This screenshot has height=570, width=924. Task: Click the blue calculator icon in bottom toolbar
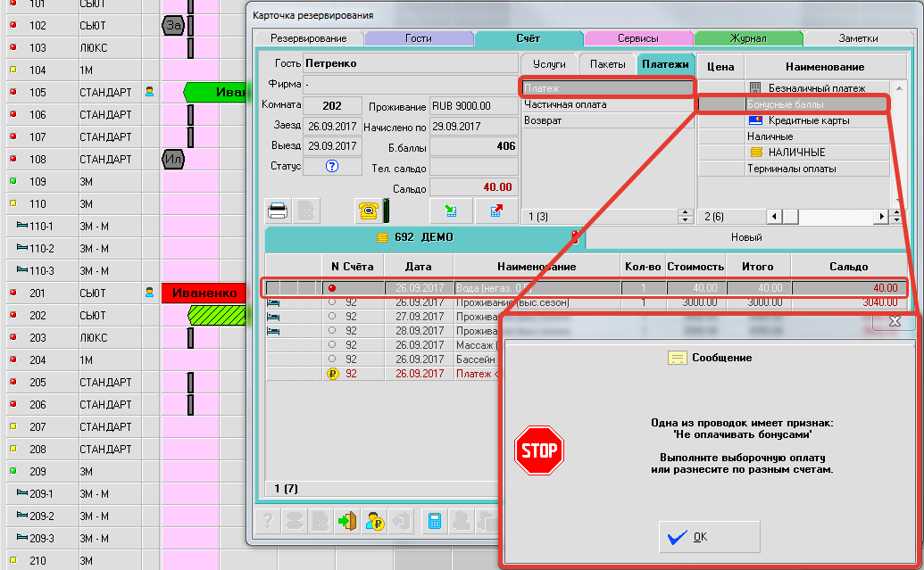pos(435,522)
